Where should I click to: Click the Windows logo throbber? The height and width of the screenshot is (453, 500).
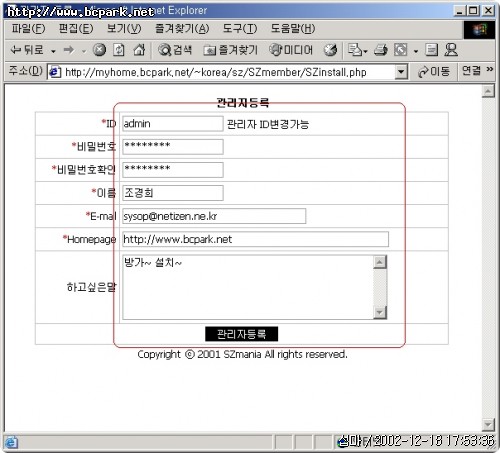[x=479, y=30]
